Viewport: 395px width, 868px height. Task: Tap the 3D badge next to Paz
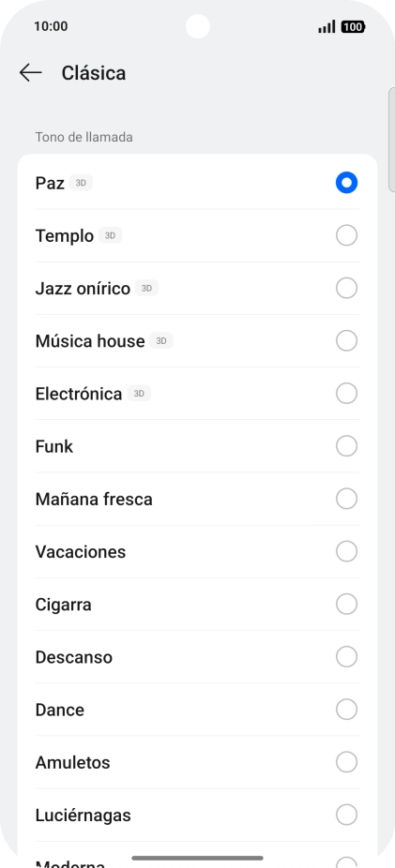coord(81,183)
